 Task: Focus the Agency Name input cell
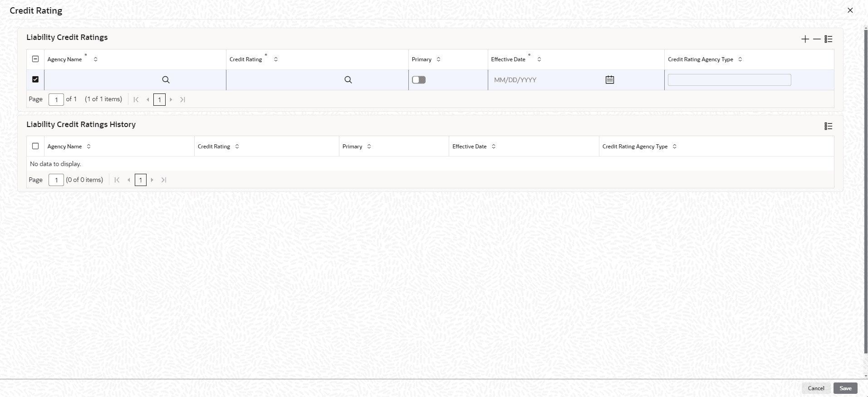[103, 80]
